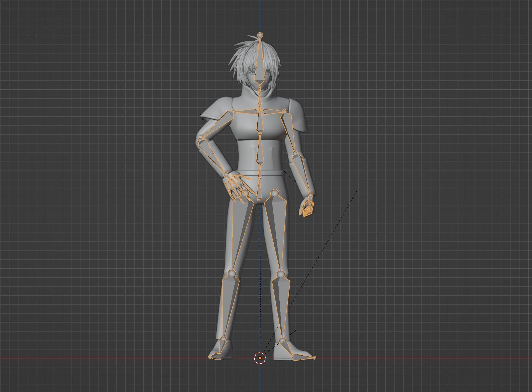Screen dimensions: 532x392
Task: Click the pelvis bone below the belt
Action: point(259,188)
